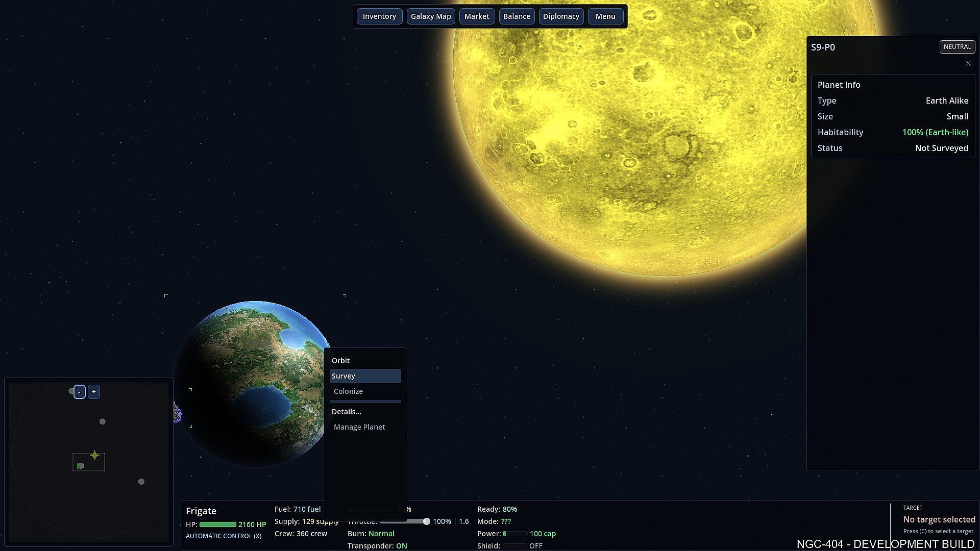Adjust the throttle slider handle
Screen dimensions: 980x551
426,521
